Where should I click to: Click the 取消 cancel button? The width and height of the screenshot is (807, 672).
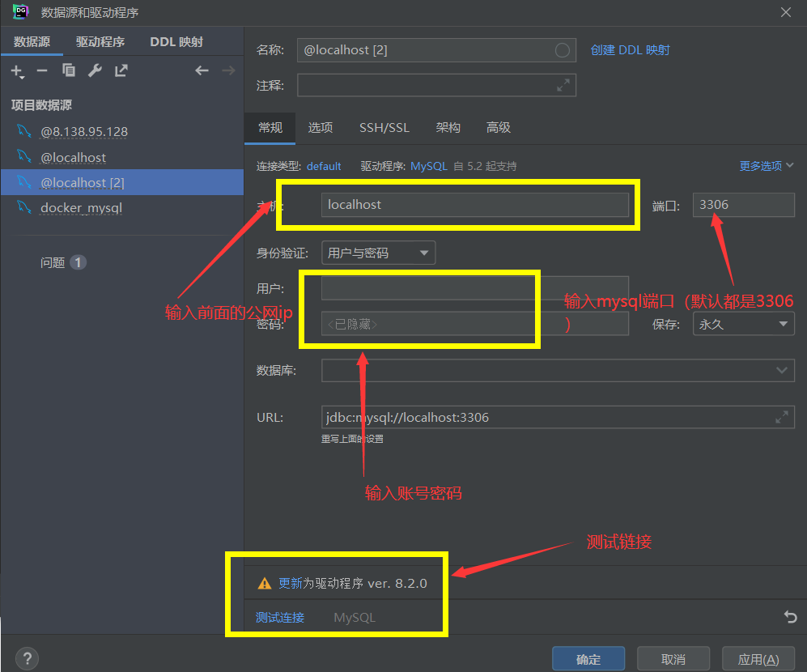pyautogui.click(x=673, y=659)
